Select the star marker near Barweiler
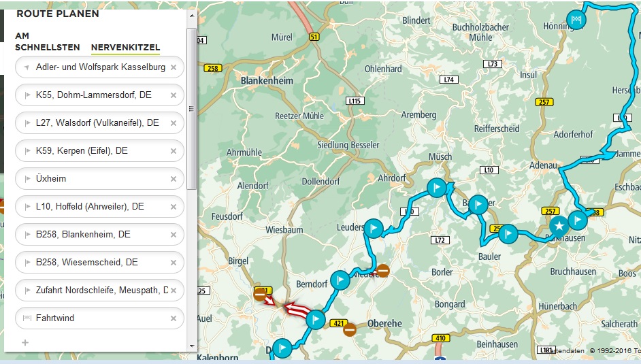 [x=559, y=225]
